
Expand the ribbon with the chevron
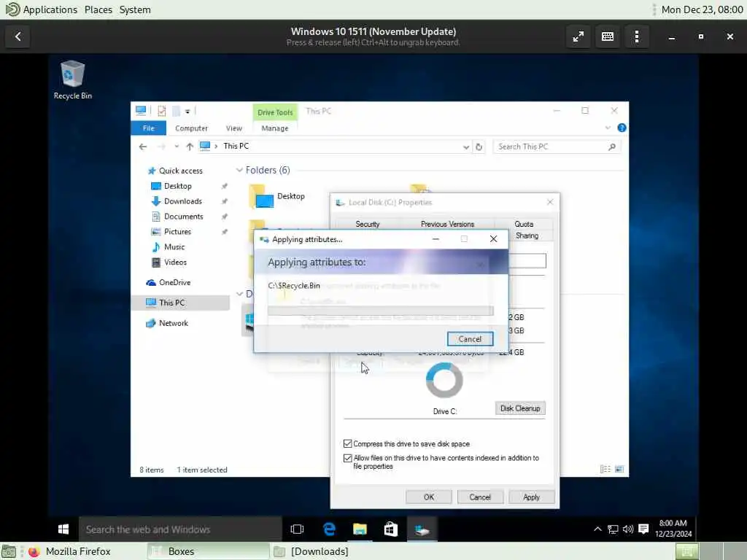pos(608,128)
